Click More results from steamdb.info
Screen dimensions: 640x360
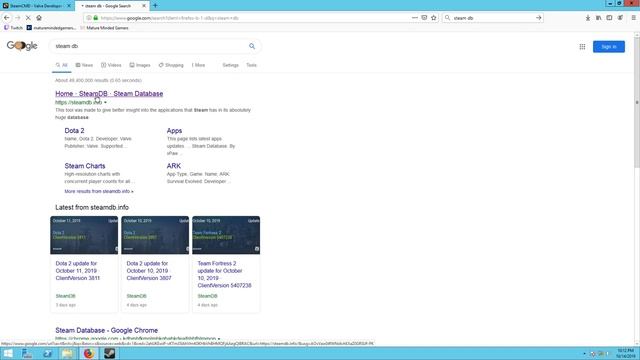[x=99, y=191]
